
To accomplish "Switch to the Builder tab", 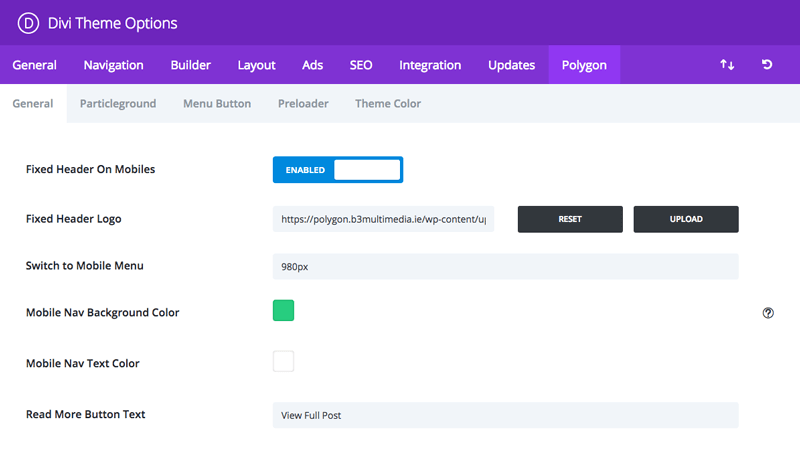I will tap(190, 65).
